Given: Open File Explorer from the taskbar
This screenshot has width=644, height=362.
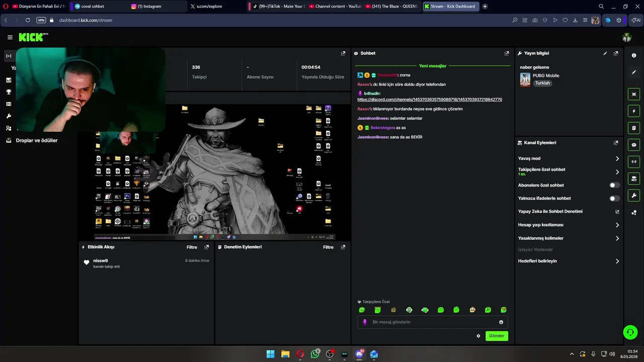Looking at the screenshot, I should point(285,354).
